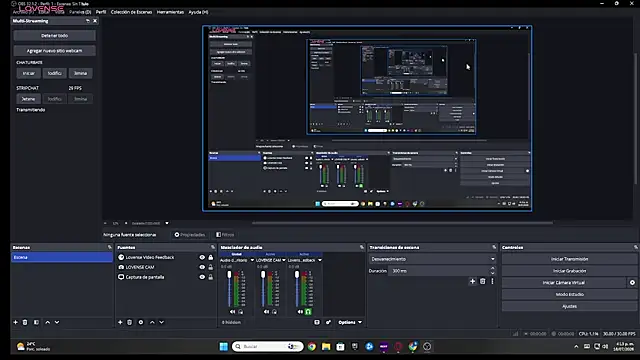Open the Colección de Escenas menu
This screenshot has width=640, height=360.
click(x=131, y=12)
